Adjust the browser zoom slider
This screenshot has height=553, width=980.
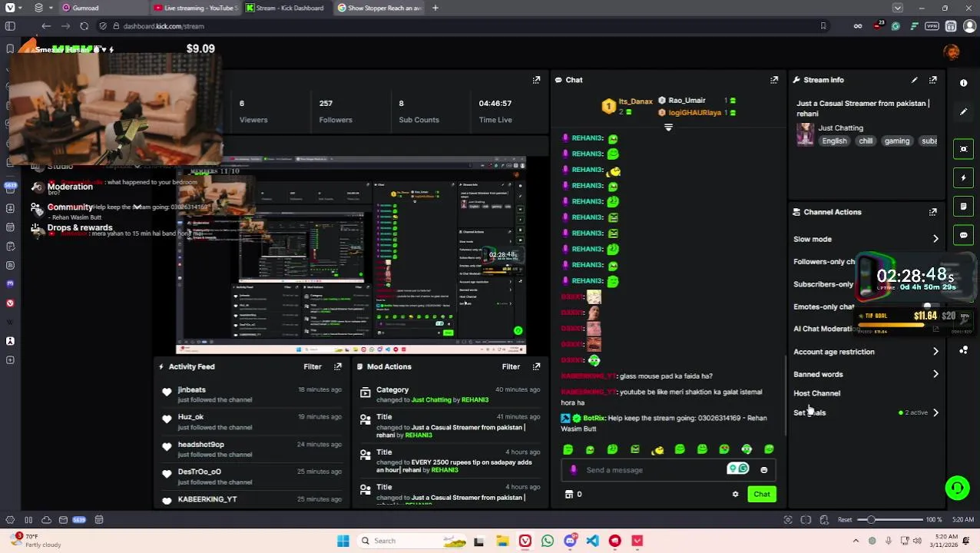point(891,520)
